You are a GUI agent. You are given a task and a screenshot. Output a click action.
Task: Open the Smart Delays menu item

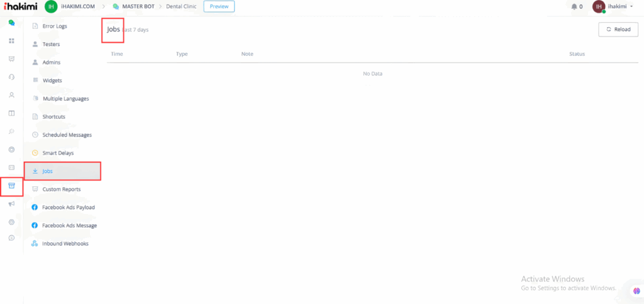[58, 153]
